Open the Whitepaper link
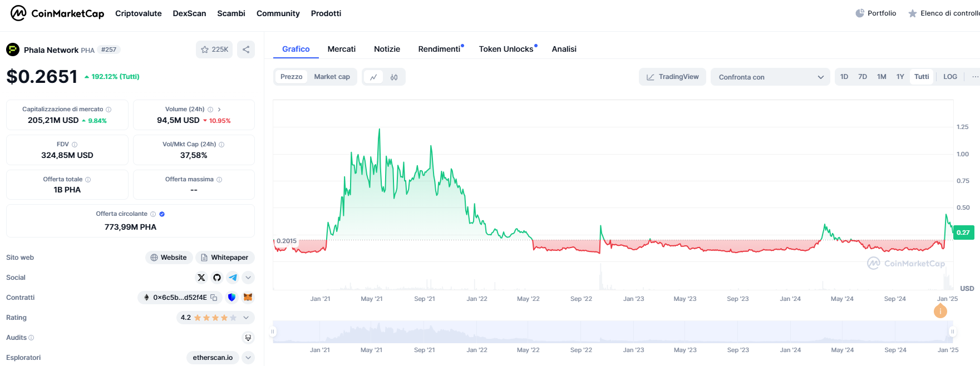Viewport: 980px width, 366px height. [x=225, y=258]
